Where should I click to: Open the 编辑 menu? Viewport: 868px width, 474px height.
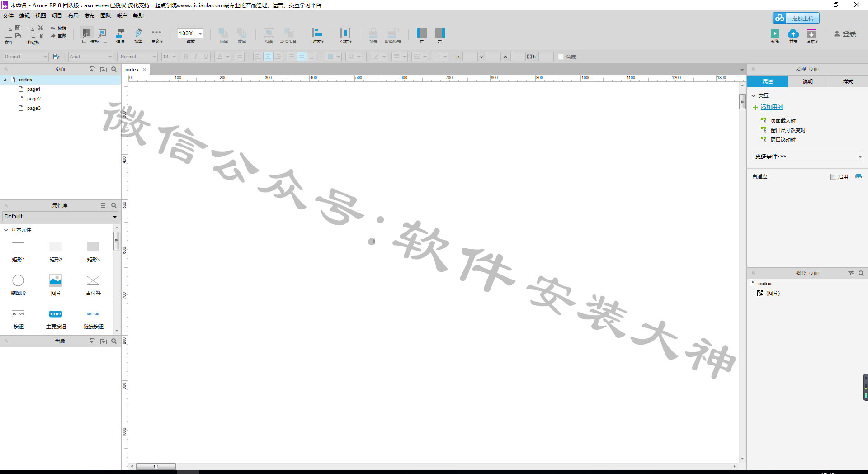pyautogui.click(x=24, y=16)
